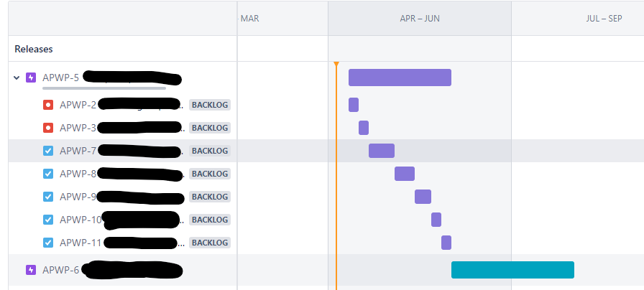Image resolution: width=644 pixels, height=290 pixels.
Task: Collapse the APWP-5 epic row
Action: point(17,78)
